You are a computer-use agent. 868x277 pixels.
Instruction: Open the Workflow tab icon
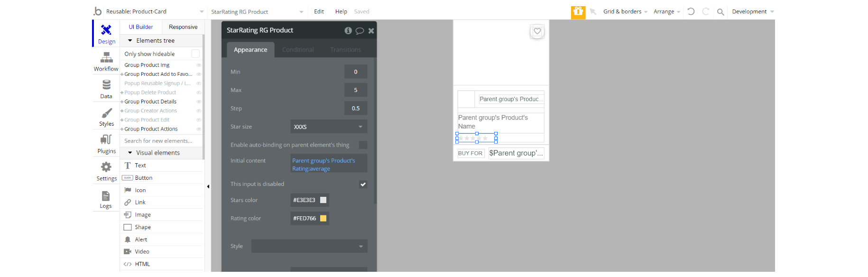point(106,58)
